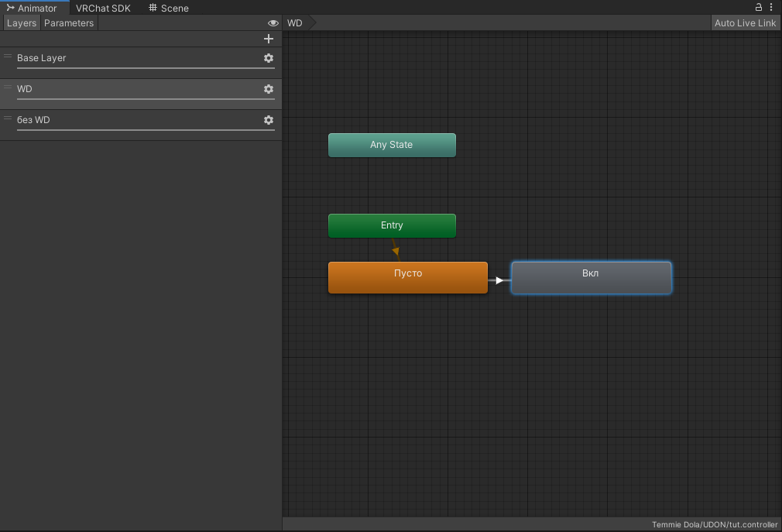Viewport: 782px width, 532px height.
Task: Click drag handle of без WD layer
Action: click(x=8, y=118)
